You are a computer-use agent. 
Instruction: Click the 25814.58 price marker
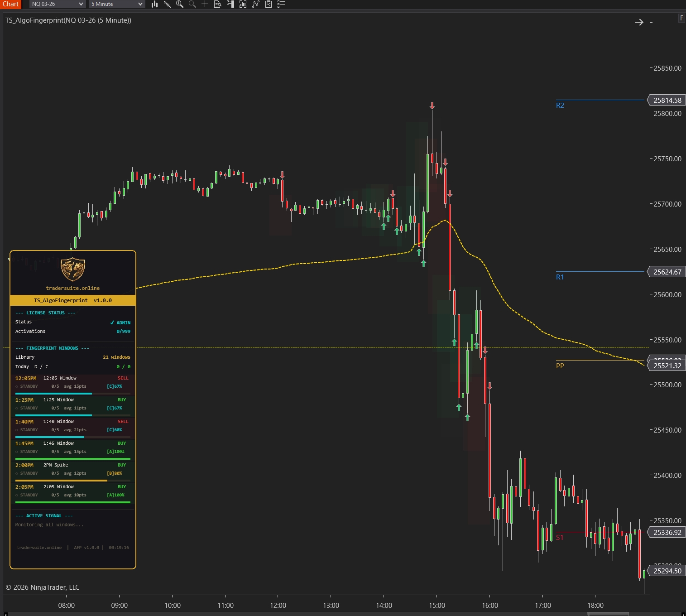(667, 101)
